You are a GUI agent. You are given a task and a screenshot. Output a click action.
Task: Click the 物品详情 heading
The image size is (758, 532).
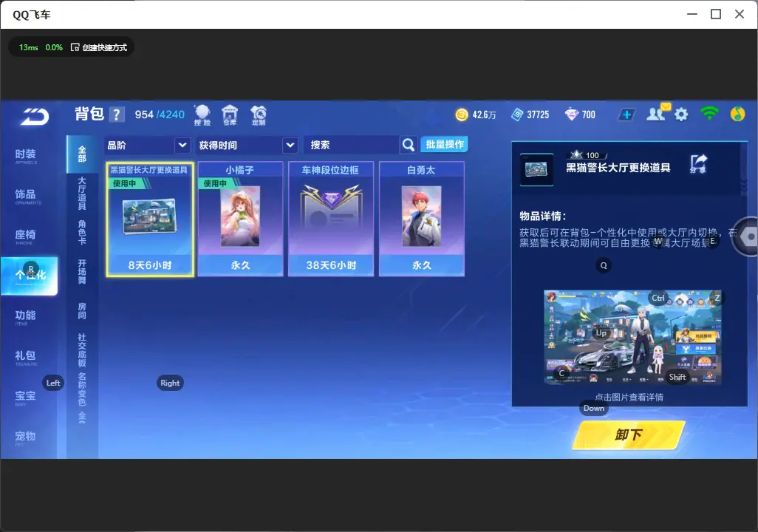coord(542,216)
